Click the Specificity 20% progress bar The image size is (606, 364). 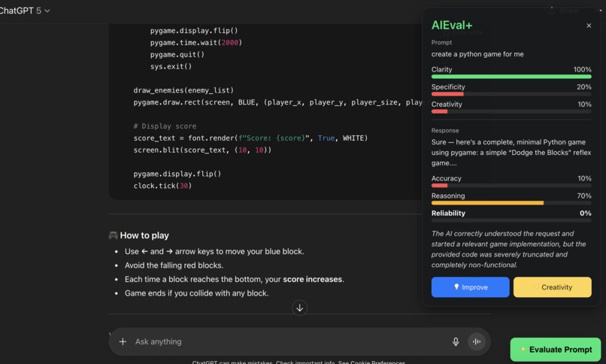pyautogui.click(x=511, y=94)
